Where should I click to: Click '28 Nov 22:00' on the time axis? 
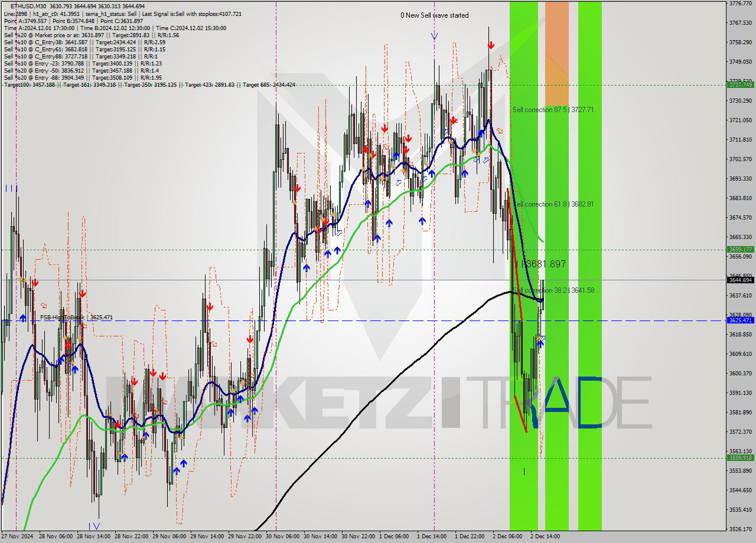click(131, 537)
